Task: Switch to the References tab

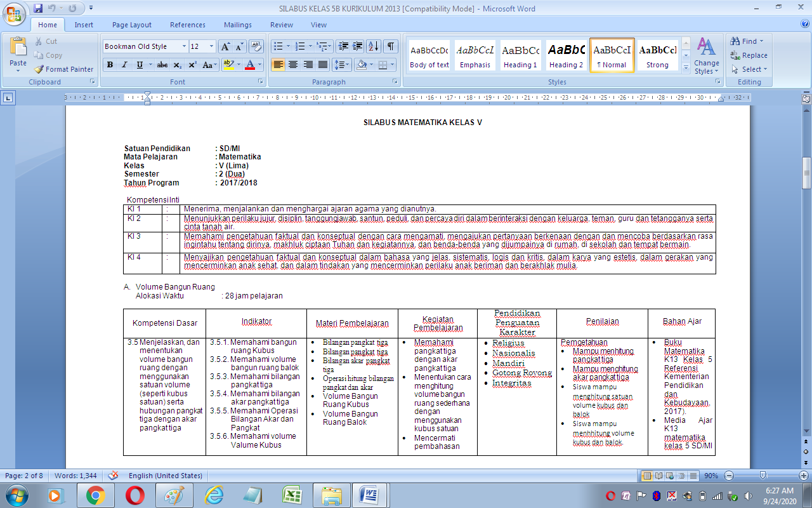Action: tap(188, 25)
